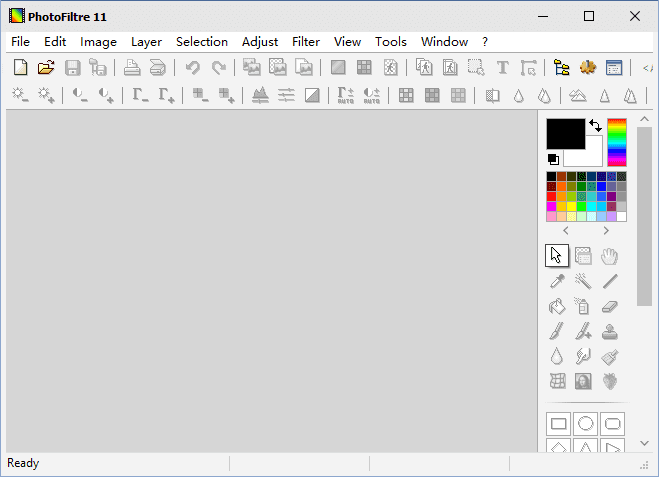Viewport: 659px width, 477px height.
Task: Click the Text tool T icon
Action: [502, 68]
